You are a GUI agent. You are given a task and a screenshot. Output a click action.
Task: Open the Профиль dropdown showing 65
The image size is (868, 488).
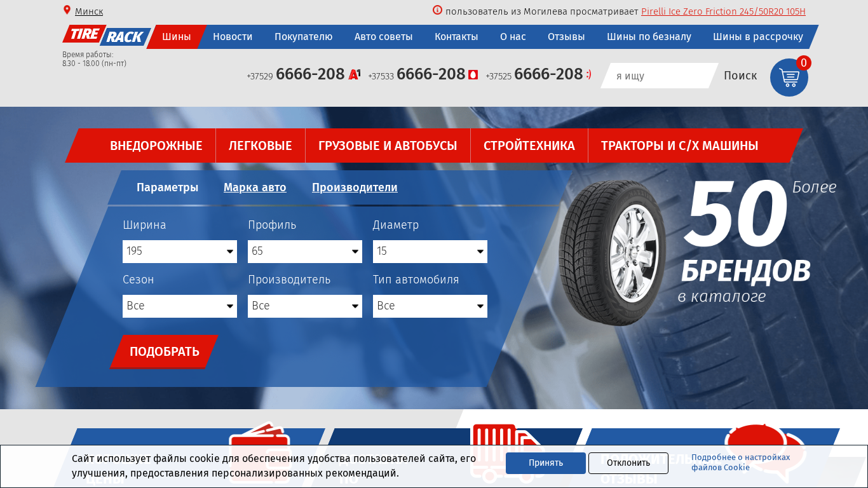pos(305,252)
